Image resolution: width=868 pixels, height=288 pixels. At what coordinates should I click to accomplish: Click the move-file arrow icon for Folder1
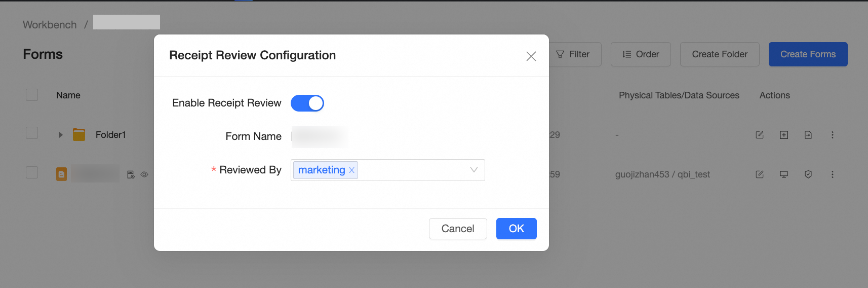(x=808, y=135)
